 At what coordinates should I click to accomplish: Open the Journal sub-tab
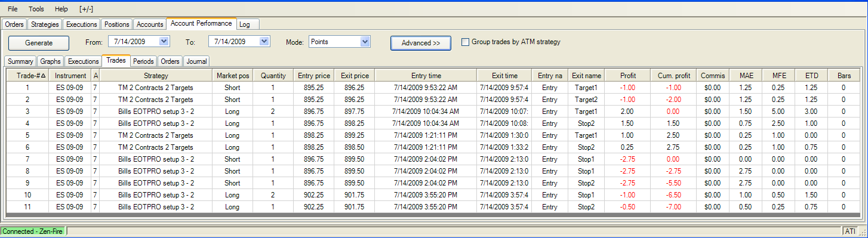[x=196, y=61]
